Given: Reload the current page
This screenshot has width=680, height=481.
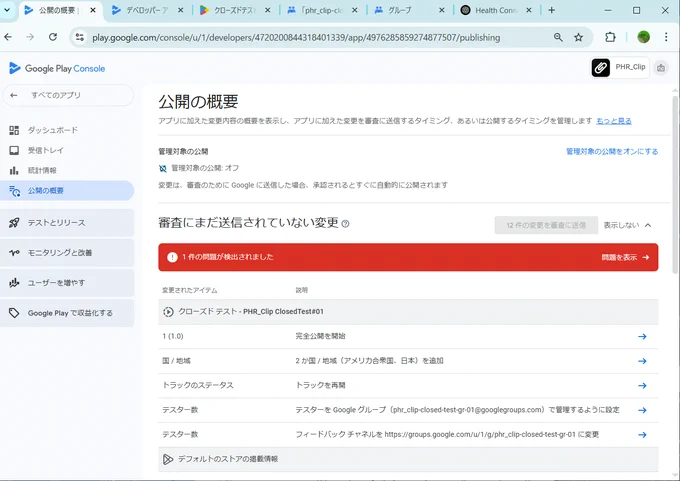Looking at the screenshot, I should 52,37.
